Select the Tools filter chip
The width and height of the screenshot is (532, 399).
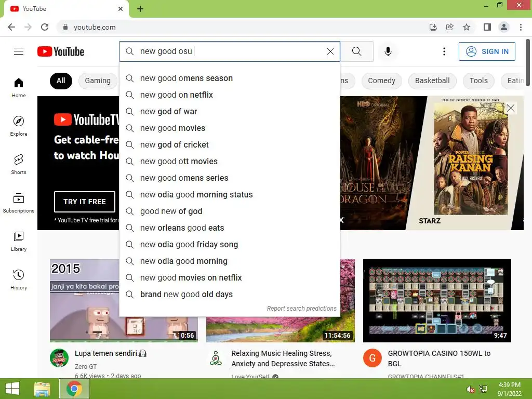click(x=478, y=81)
